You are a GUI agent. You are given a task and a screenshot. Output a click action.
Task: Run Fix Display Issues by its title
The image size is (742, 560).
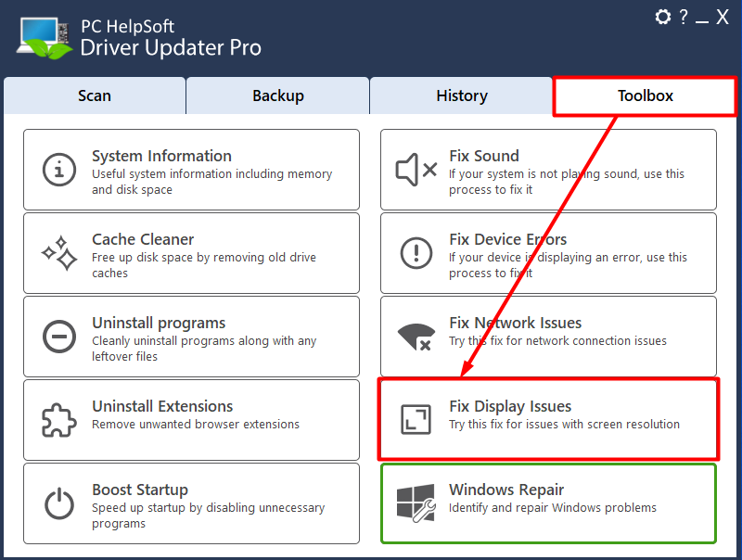[510, 406]
